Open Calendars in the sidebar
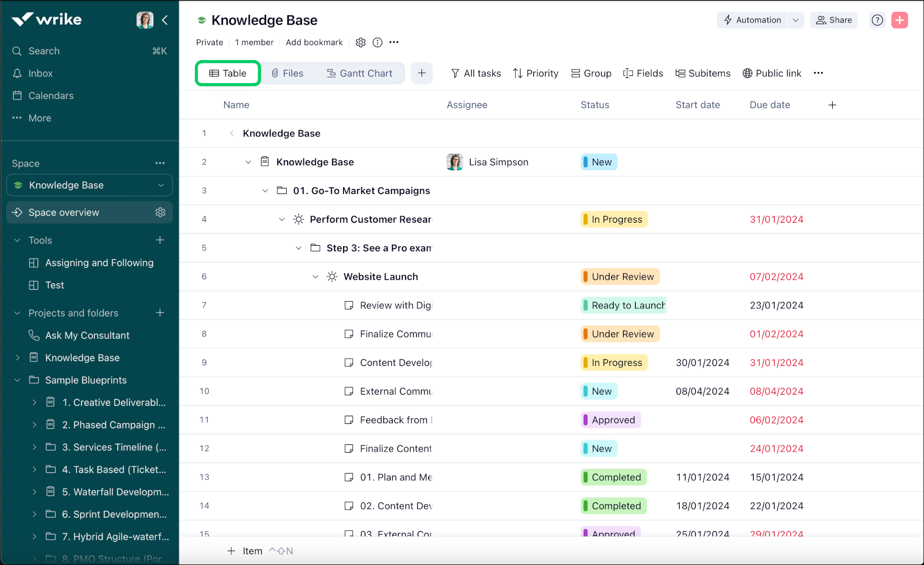924x565 pixels. (50, 95)
